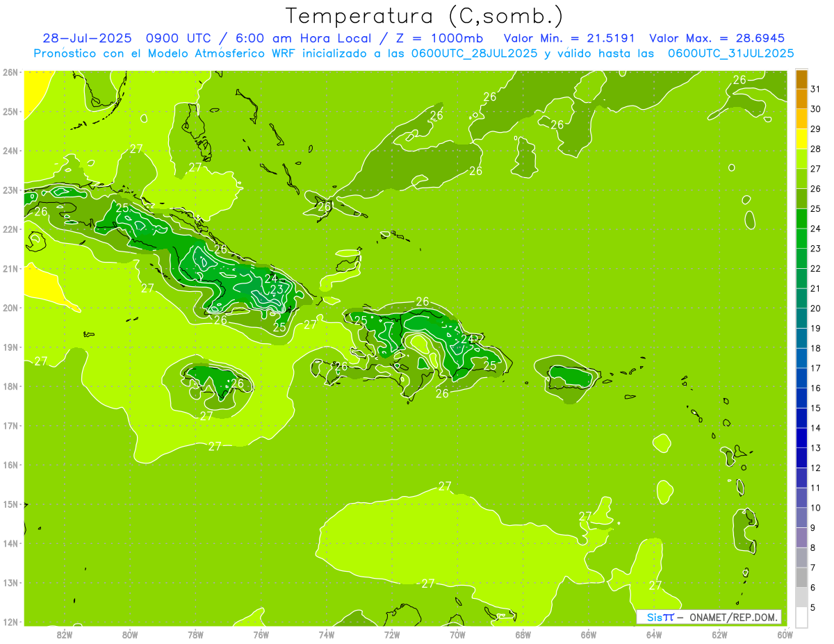This screenshot has width=834, height=644.
Task: Pick the green colorbar segment between 24 and 25
Action: [x=801, y=219]
